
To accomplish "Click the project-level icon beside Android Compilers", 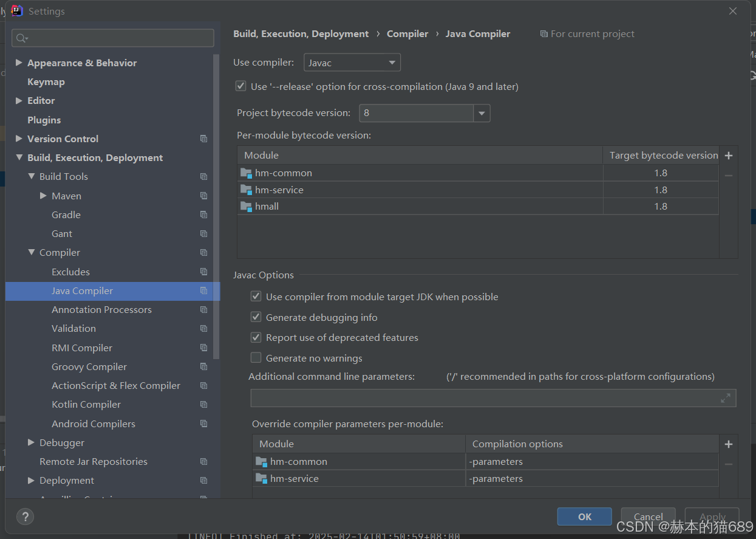I will [204, 424].
